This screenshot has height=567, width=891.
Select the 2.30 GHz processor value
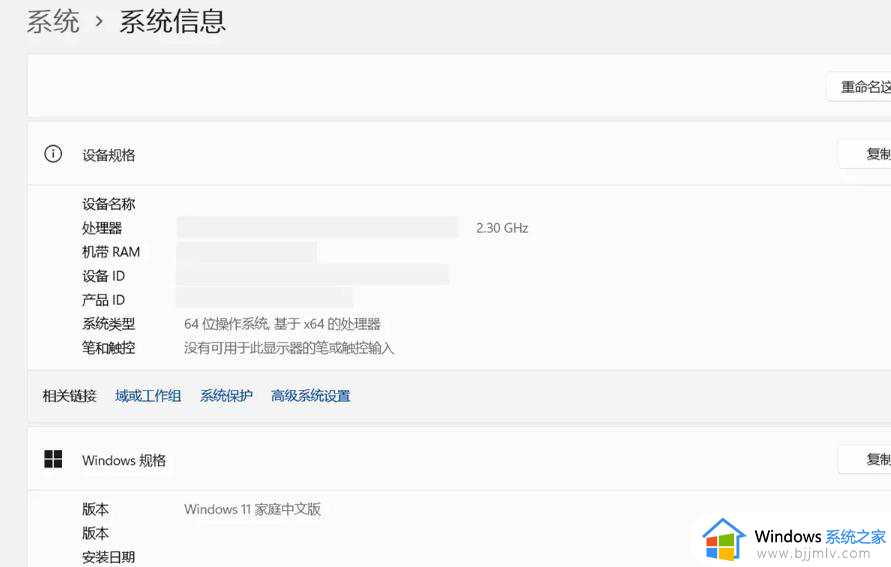(x=502, y=228)
